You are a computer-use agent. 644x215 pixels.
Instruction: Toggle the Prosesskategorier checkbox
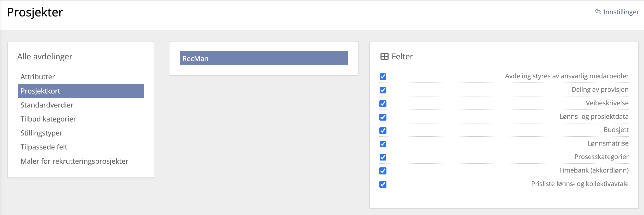(383, 157)
